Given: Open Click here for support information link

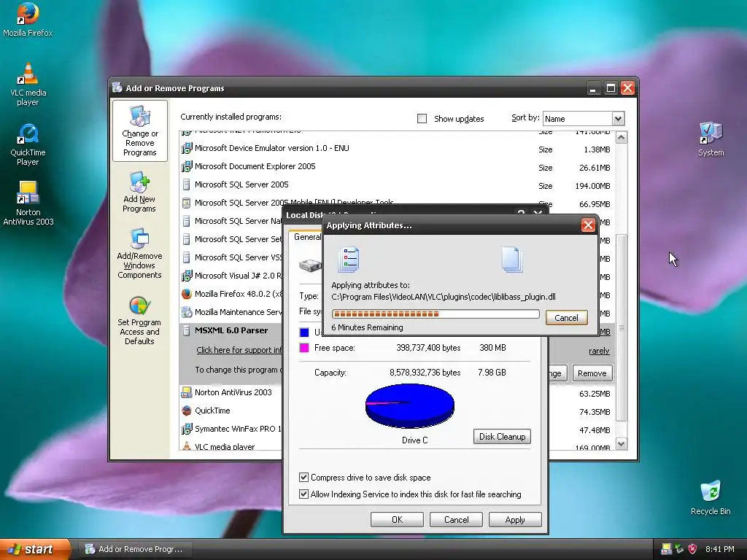Looking at the screenshot, I should [x=239, y=350].
